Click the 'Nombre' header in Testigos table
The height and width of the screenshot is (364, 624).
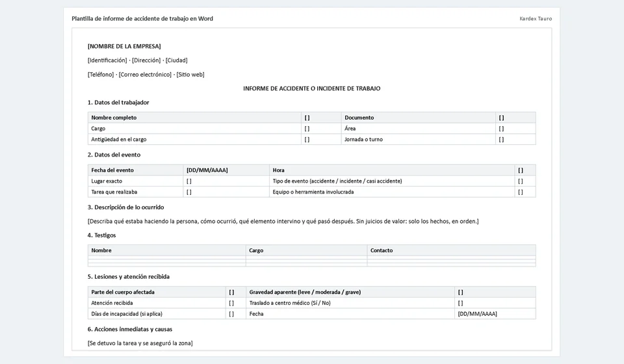pos(167,250)
